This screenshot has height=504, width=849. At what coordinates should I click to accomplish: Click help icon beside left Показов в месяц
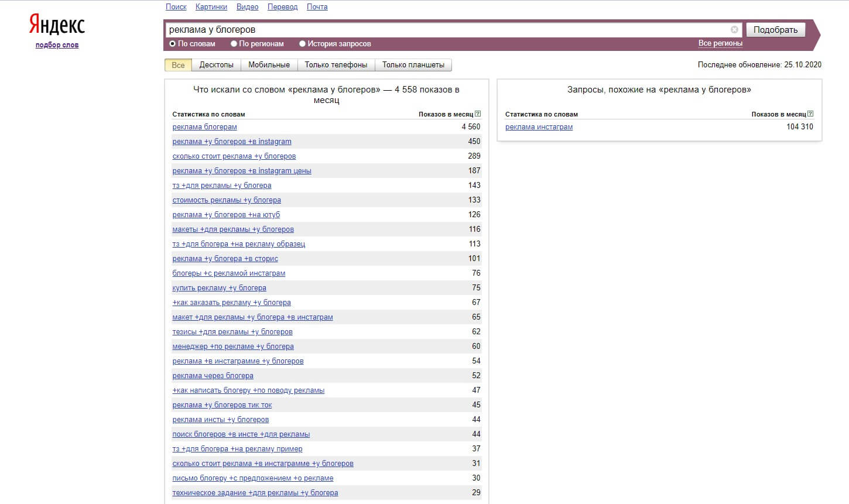(x=478, y=114)
